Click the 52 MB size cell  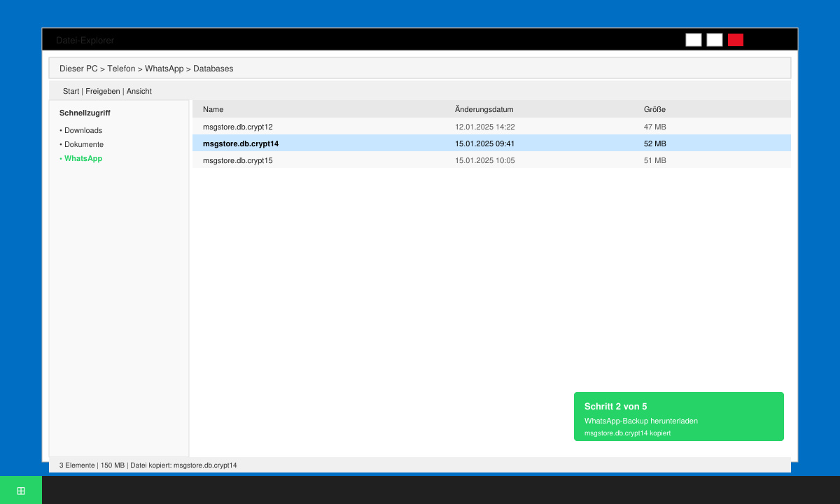pos(655,143)
